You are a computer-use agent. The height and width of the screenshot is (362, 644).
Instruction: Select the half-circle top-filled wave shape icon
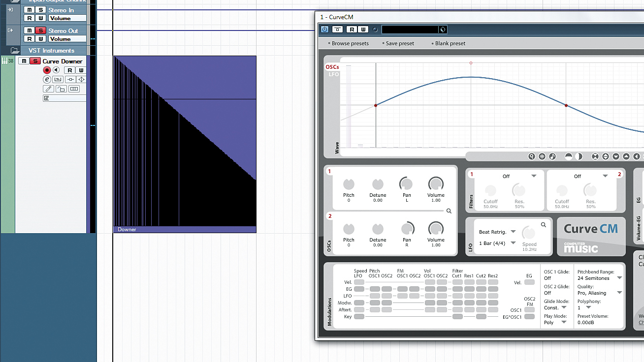569,156
